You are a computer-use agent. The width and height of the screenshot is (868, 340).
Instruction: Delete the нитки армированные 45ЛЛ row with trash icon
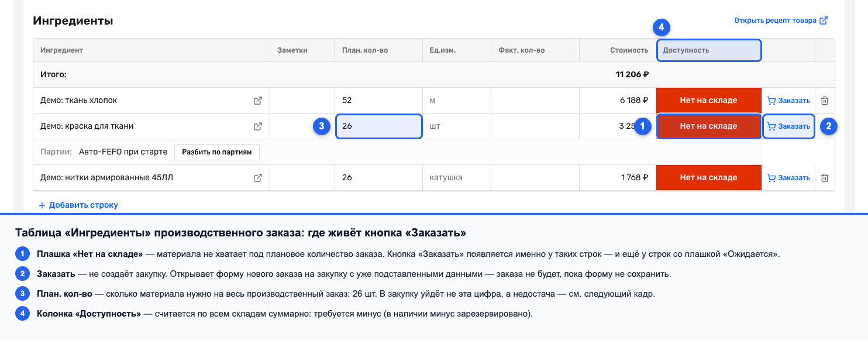click(825, 178)
